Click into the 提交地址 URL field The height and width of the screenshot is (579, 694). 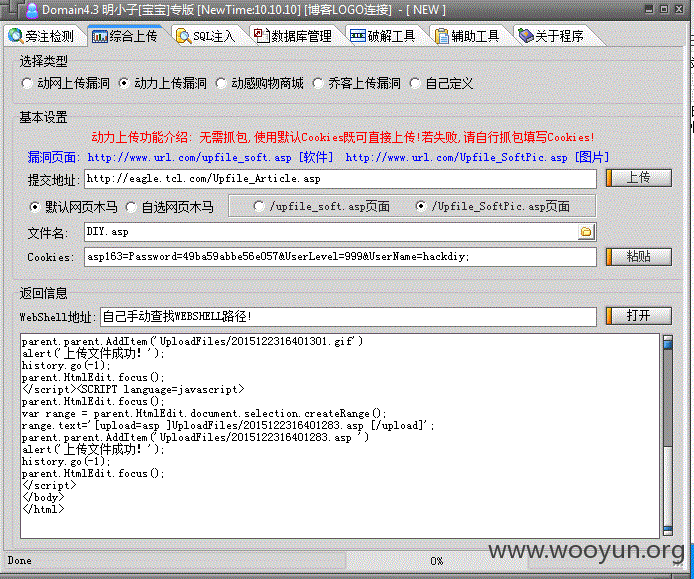[340, 179]
